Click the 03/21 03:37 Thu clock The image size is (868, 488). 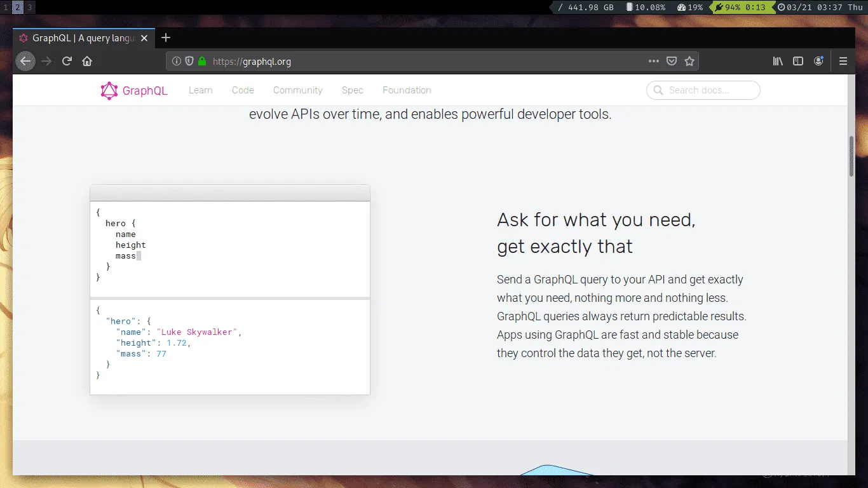(x=820, y=7)
